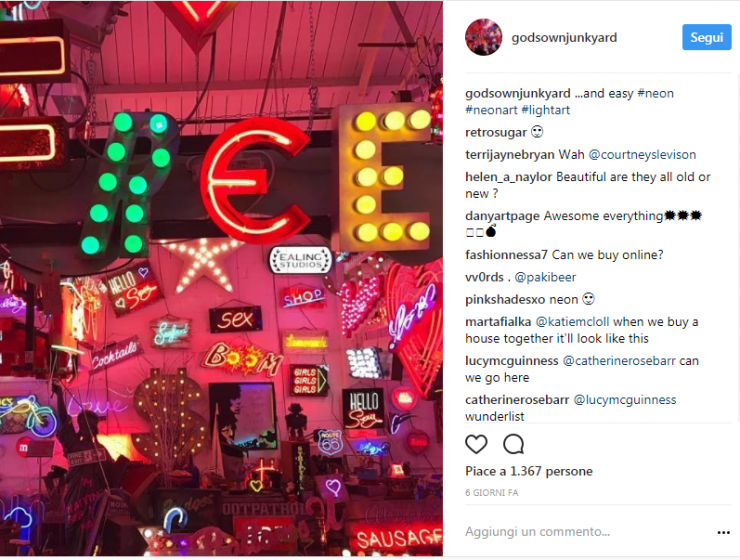Open the godsownjunkyard username in the header
The width and height of the screenshot is (740, 560).
[x=564, y=38]
